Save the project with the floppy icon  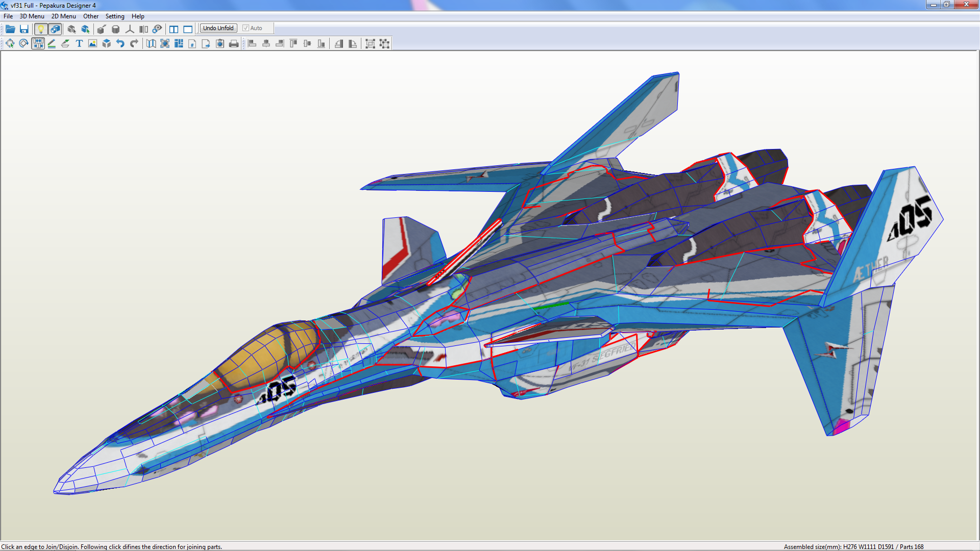(24, 29)
